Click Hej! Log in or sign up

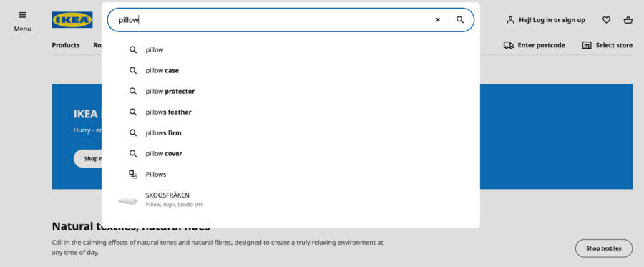tap(552, 20)
